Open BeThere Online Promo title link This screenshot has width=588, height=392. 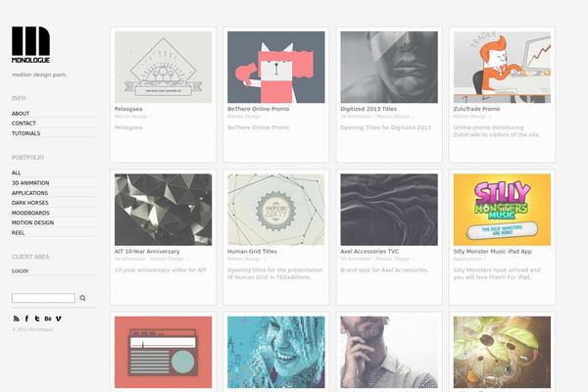click(x=259, y=109)
